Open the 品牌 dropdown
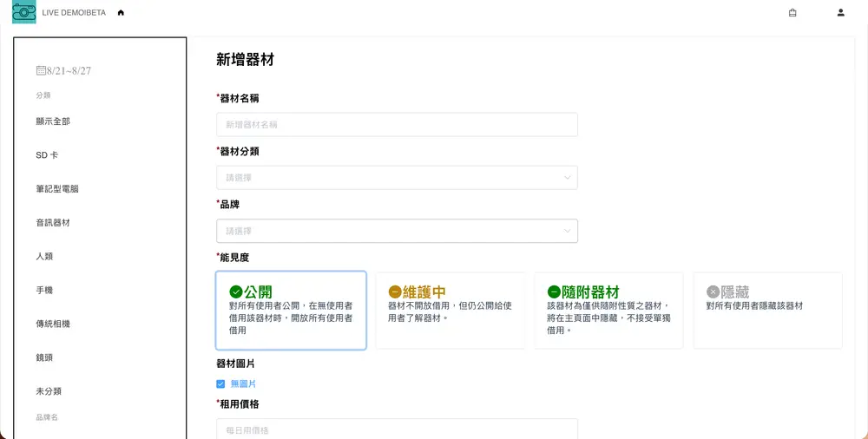 [x=397, y=231]
